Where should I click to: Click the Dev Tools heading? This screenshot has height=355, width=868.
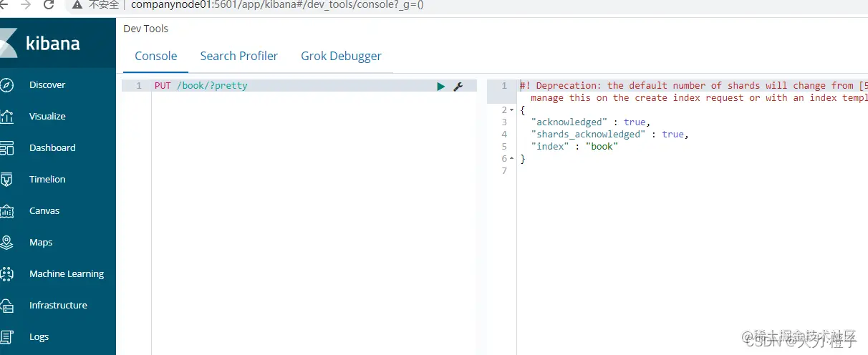146,29
